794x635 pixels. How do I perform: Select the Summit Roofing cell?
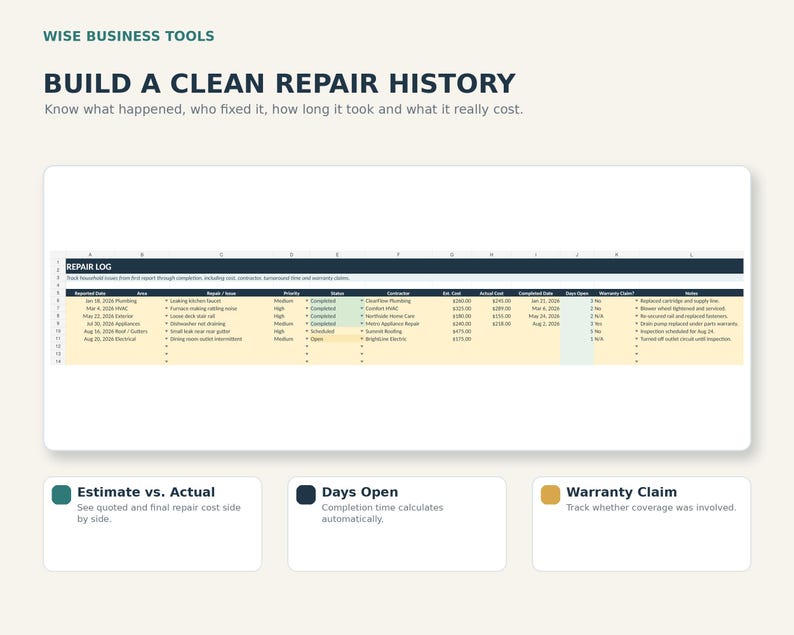[399, 331]
